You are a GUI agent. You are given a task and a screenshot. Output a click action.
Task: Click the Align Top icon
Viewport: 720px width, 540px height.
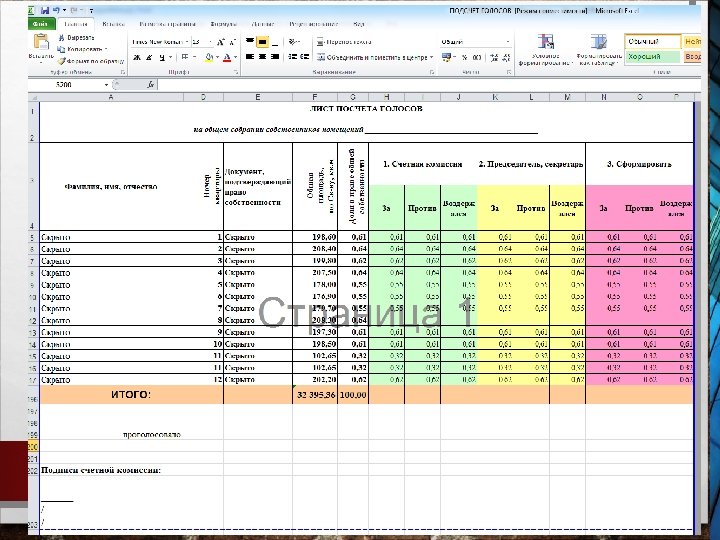(x=250, y=42)
